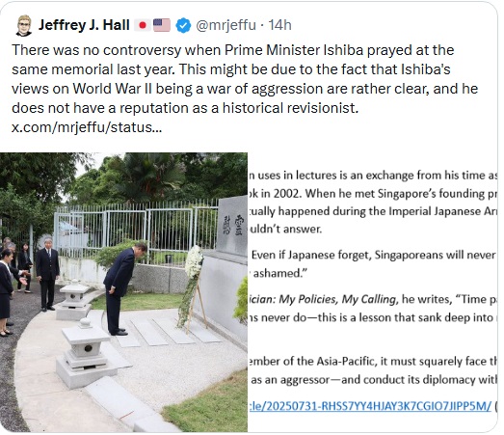Click the memorial stone with kanji characters

(233, 226)
